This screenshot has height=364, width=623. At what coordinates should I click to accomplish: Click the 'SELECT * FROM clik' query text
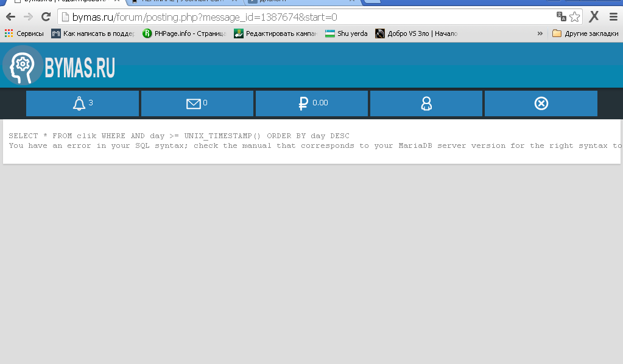tap(179, 136)
